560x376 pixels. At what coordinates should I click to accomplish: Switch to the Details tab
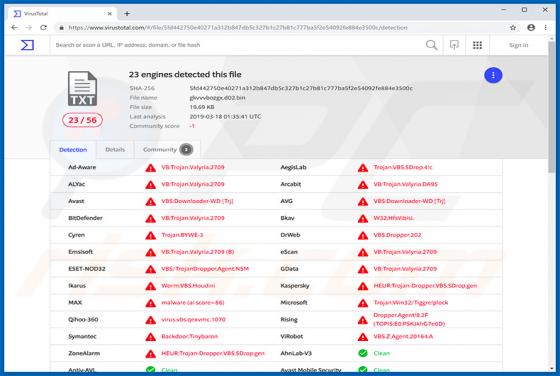[115, 150]
